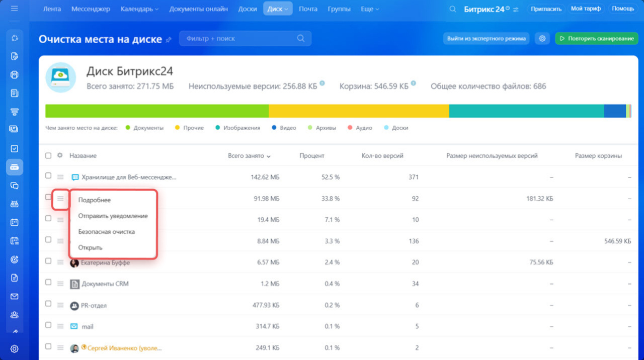Sort by the Всего занято column header
644x360 pixels.
coord(249,156)
